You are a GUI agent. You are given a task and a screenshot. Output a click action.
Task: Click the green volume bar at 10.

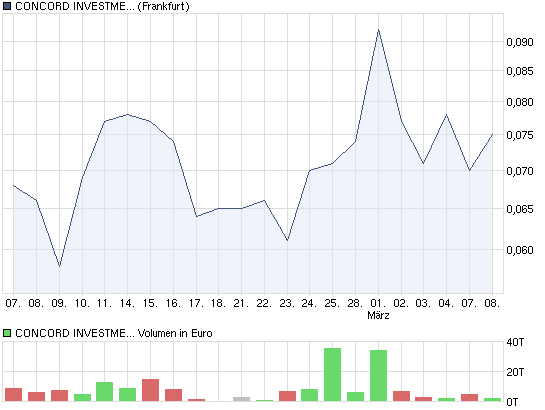(x=82, y=397)
